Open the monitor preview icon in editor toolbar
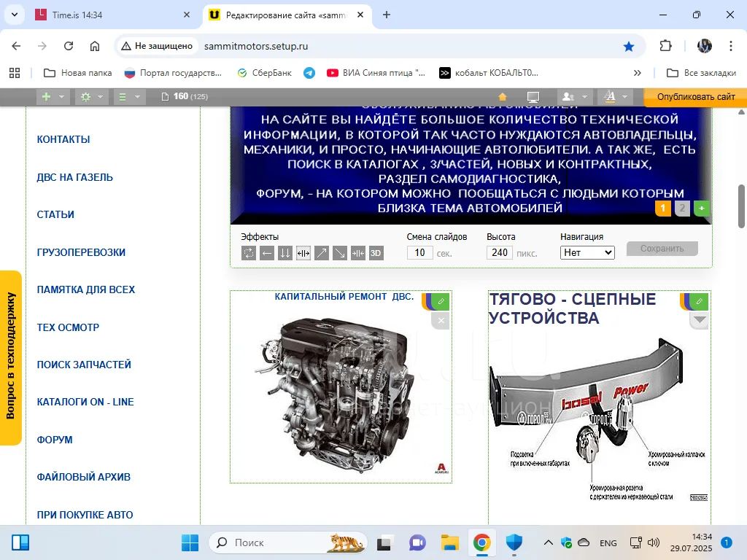The width and height of the screenshot is (747, 560). coord(533,97)
